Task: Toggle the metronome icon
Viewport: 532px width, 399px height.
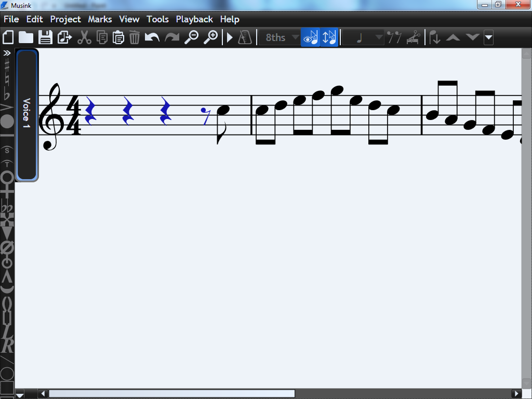Action: 245,37
